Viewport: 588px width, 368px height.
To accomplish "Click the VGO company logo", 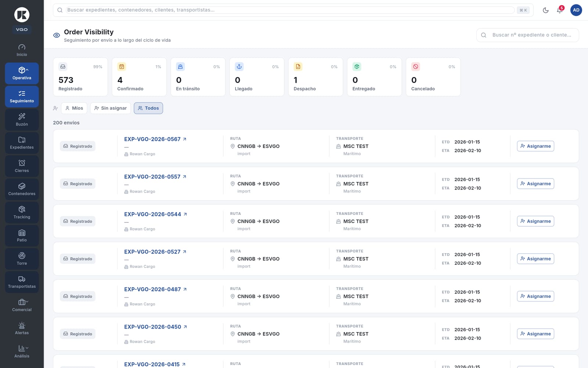I will [x=22, y=15].
